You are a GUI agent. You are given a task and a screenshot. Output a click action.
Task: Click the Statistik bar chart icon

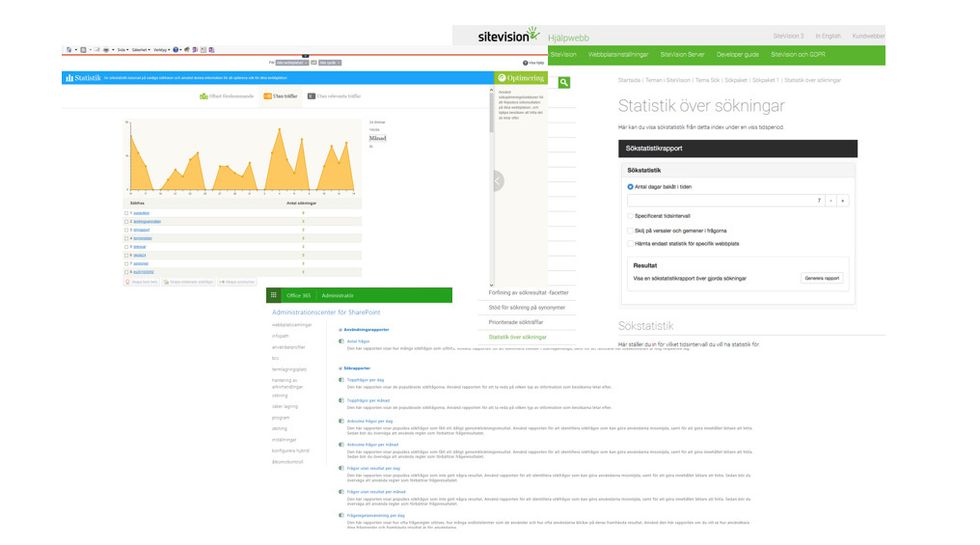pos(69,78)
